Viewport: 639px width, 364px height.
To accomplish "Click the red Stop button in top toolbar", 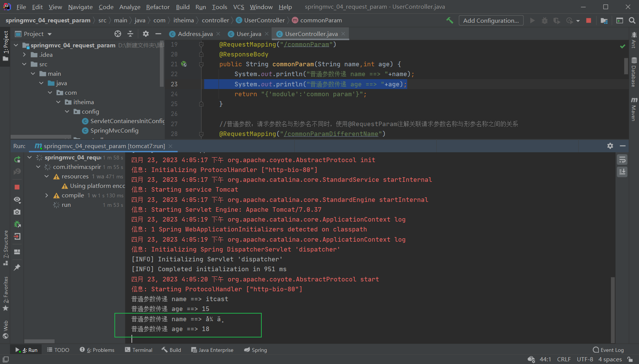I will pos(589,20).
